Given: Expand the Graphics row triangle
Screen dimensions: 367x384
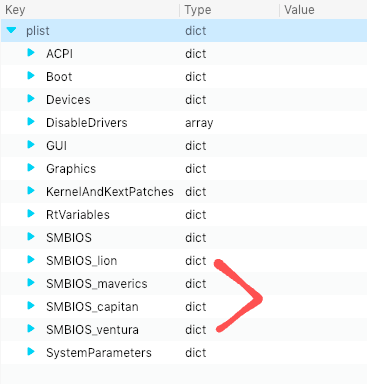Looking at the screenshot, I should (x=31, y=168).
